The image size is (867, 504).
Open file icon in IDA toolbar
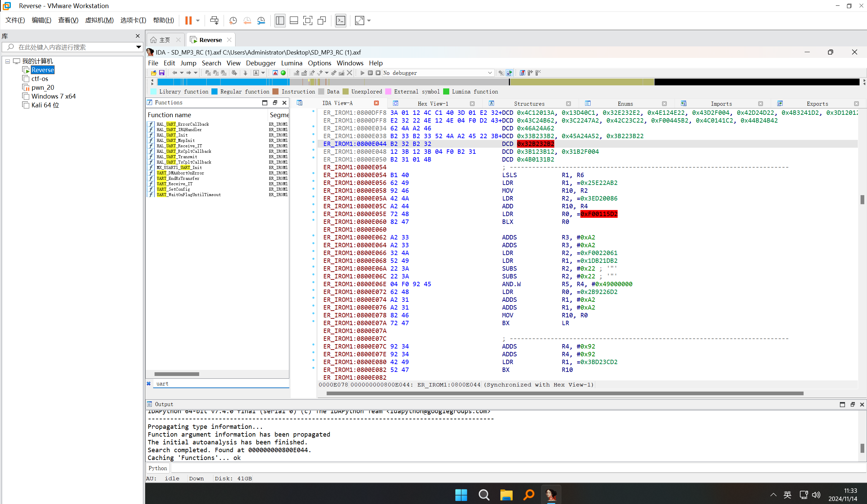[153, 73]
